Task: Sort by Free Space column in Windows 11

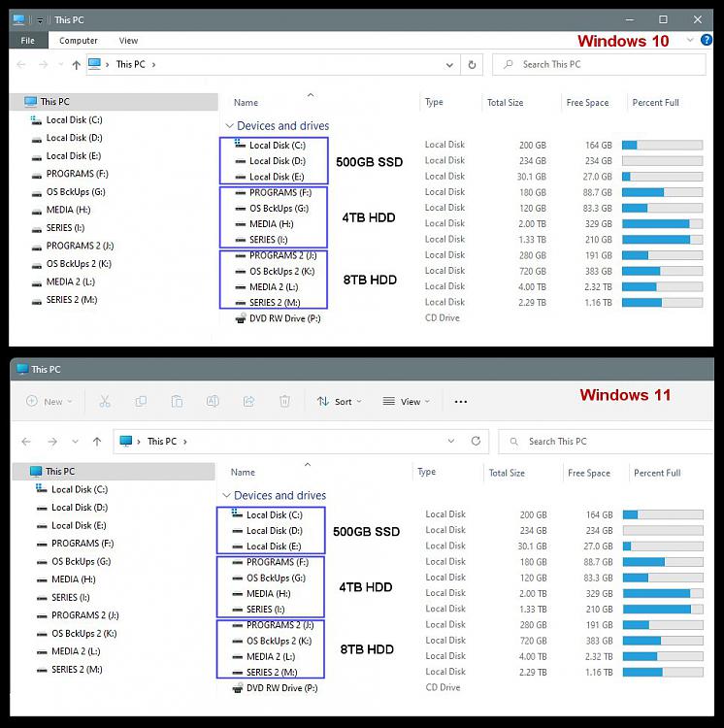Action: [589, 473]
